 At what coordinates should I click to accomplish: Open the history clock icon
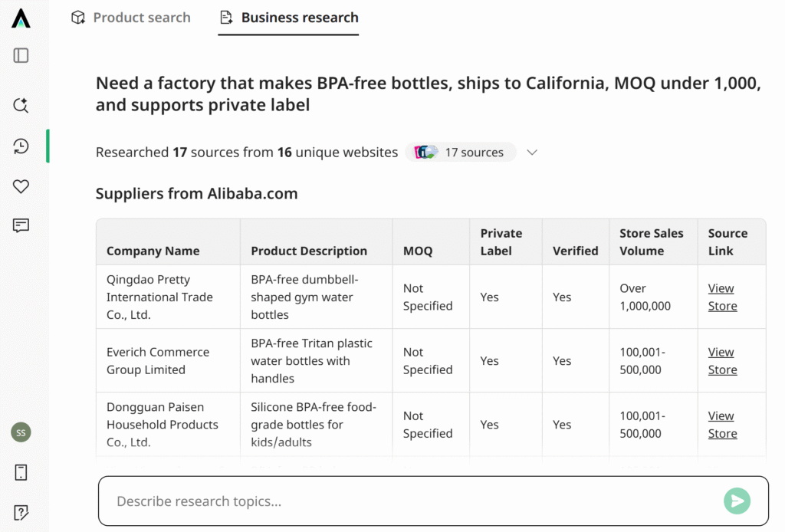21,146
